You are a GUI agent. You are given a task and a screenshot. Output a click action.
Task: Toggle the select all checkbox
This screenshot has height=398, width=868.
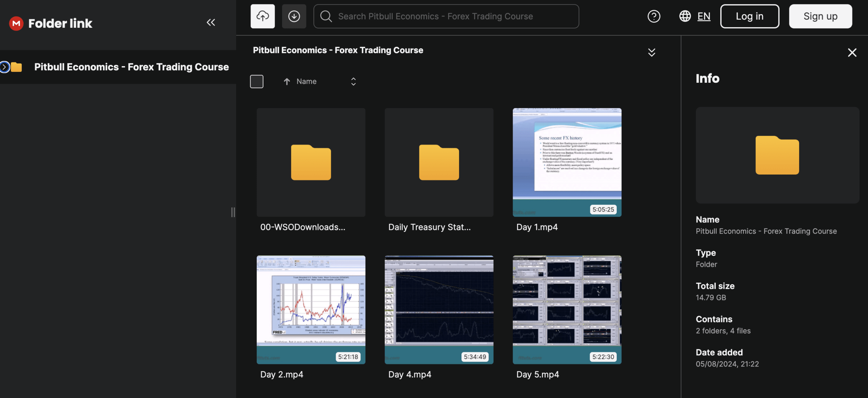click(x=256, y=81)
